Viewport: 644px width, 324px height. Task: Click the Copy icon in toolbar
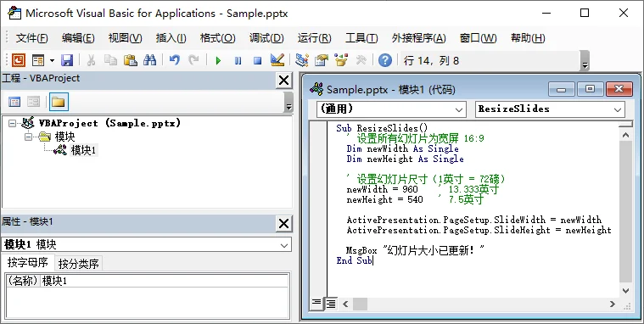[x=110, y=60]
